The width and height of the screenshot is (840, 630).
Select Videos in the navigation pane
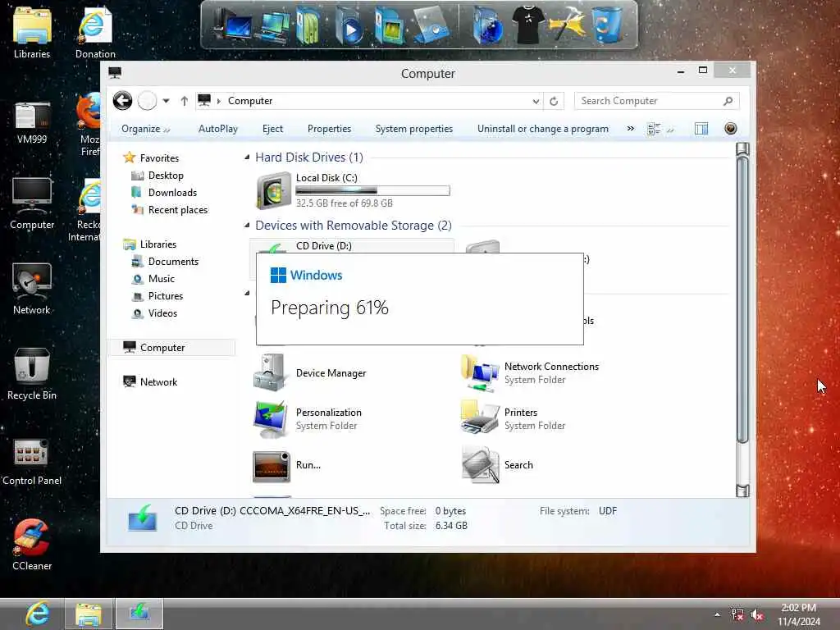(x=162, y=313)
